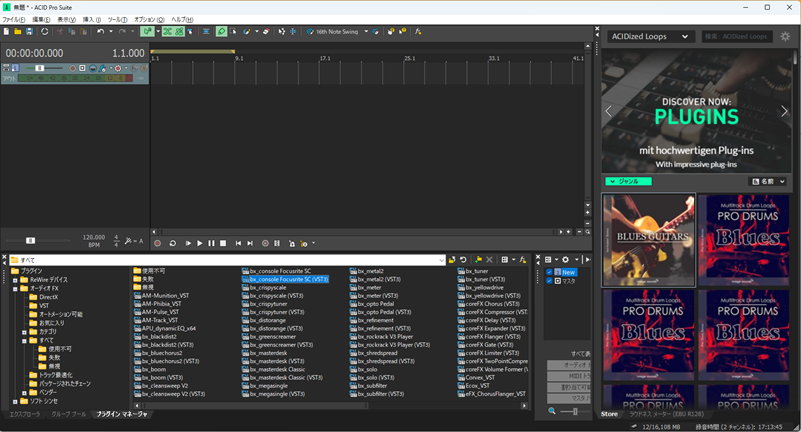Click the Go to Start transport button

pyautogui.click(x=238, y=243)
